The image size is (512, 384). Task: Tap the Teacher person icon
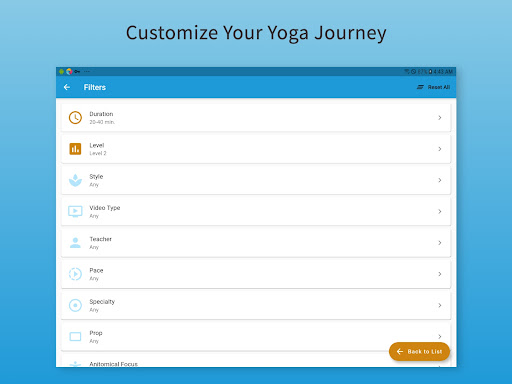(75, 243)
